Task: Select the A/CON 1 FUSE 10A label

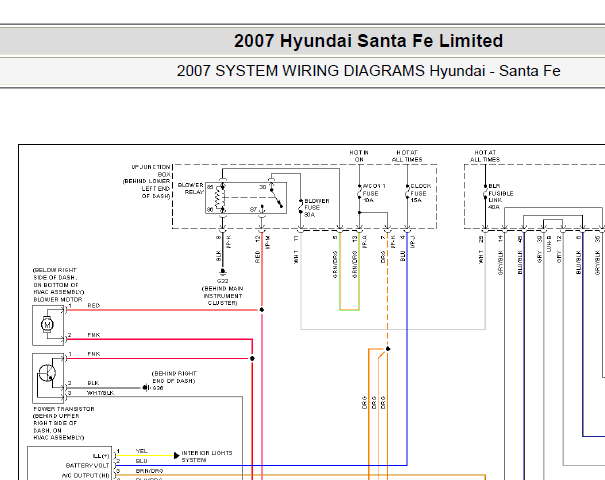Action: tap(373, 193)
